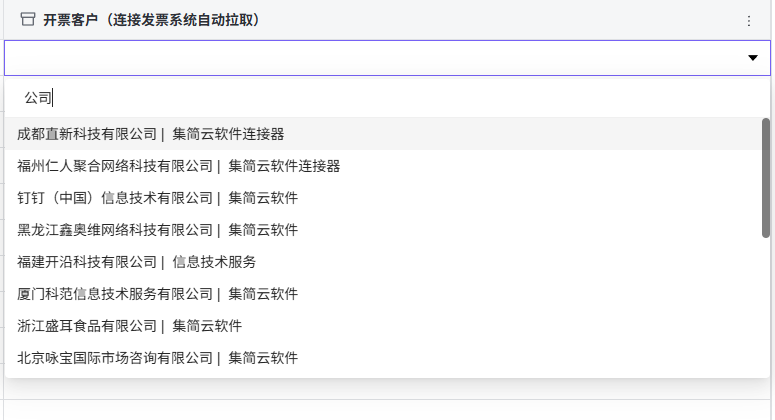Select 浙江盛耳食品有限公司 option

[88, 326]
